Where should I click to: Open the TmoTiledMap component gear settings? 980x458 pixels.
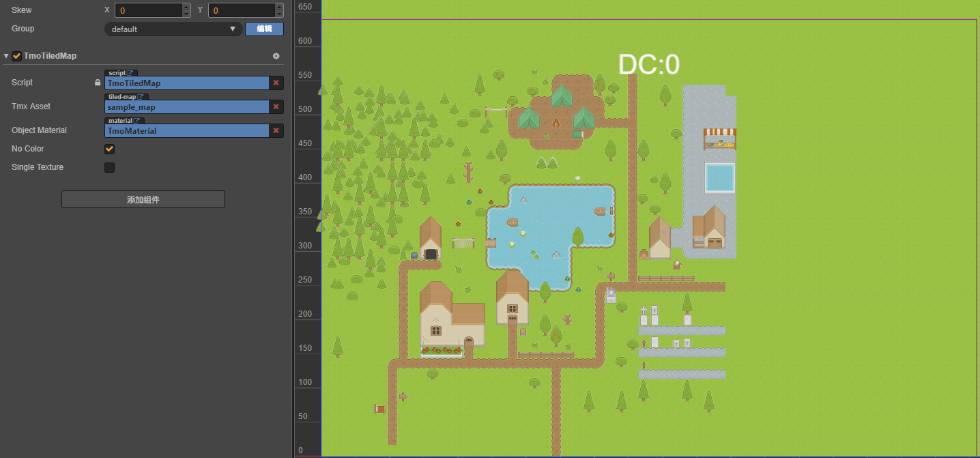pos(276,56)
